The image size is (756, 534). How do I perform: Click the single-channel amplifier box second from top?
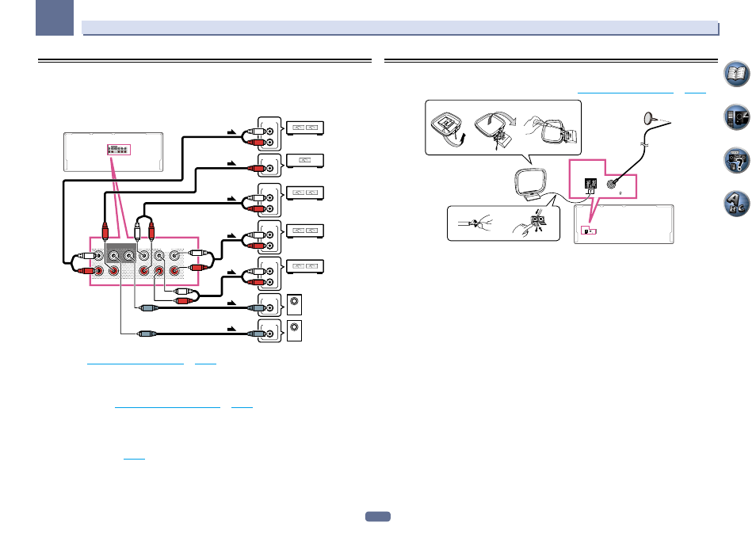tap(305, 161)
